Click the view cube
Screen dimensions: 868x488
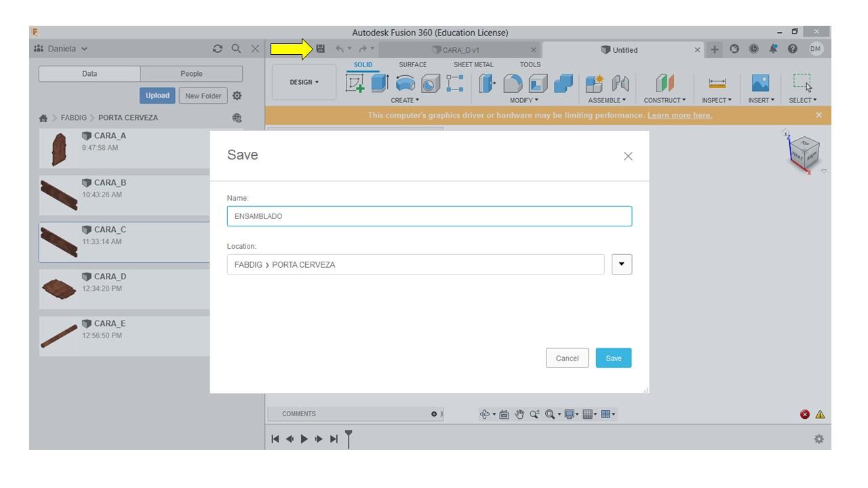804,153
